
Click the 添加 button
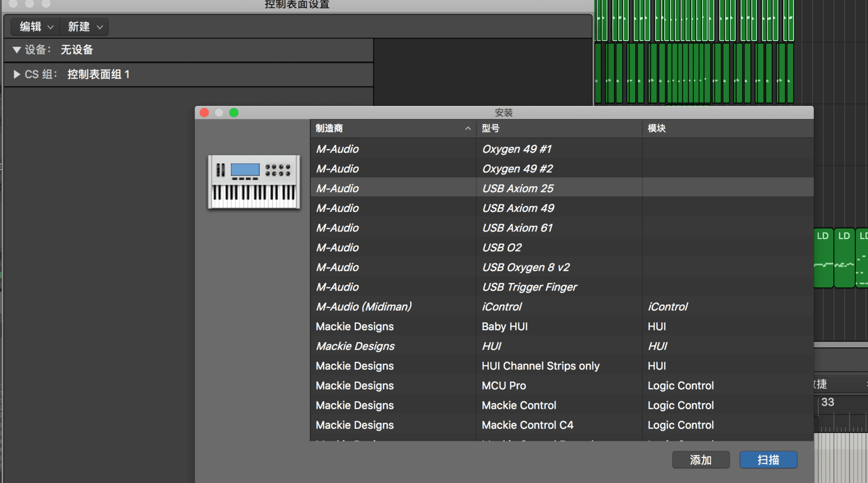701,460
